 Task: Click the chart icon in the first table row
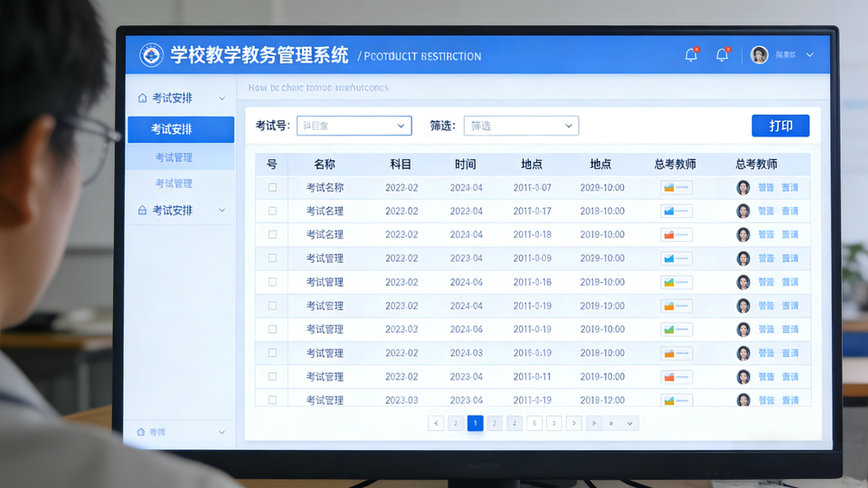(x=675, y=188)
